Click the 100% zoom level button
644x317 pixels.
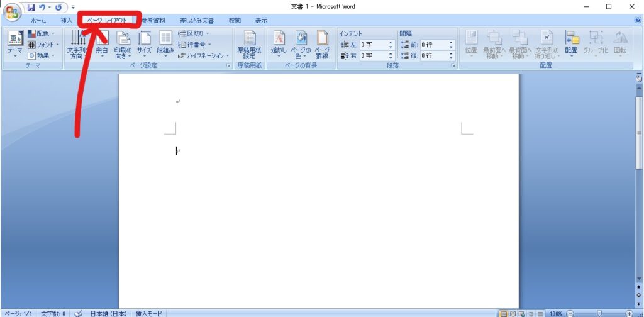555,314
